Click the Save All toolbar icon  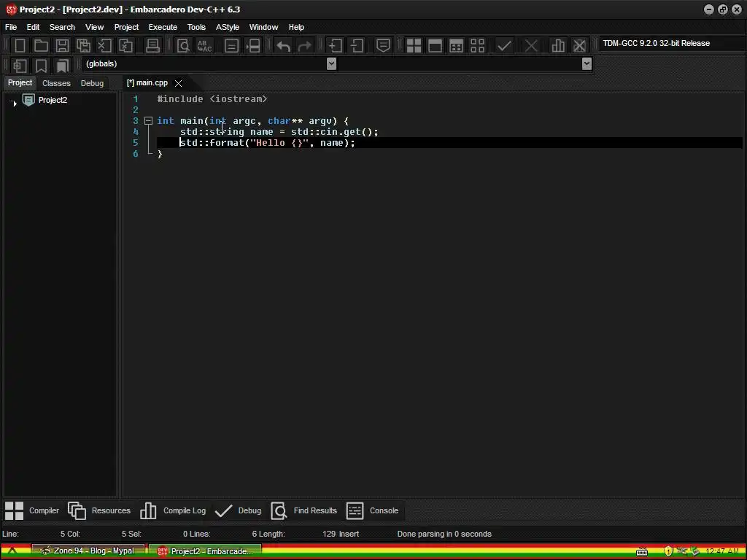(83, 46)
